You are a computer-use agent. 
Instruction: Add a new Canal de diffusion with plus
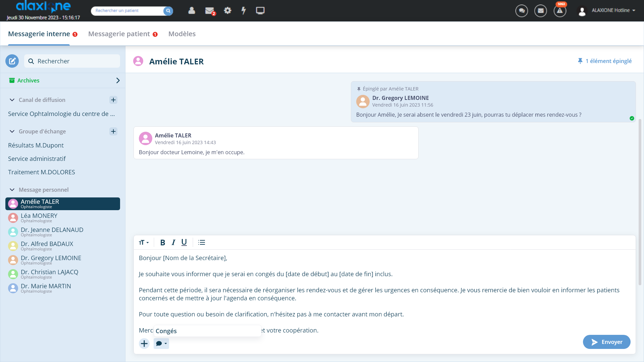coord(113,100)
